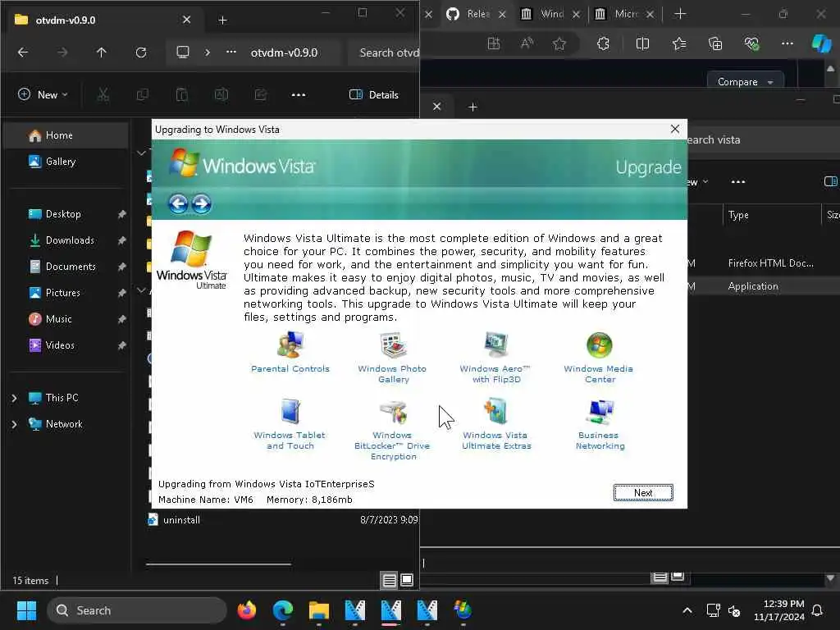Click the Windows Vista Ultimate Extras icon
Image resolution: width=840 pixels, height=630 pixels.
coord(496,412)
